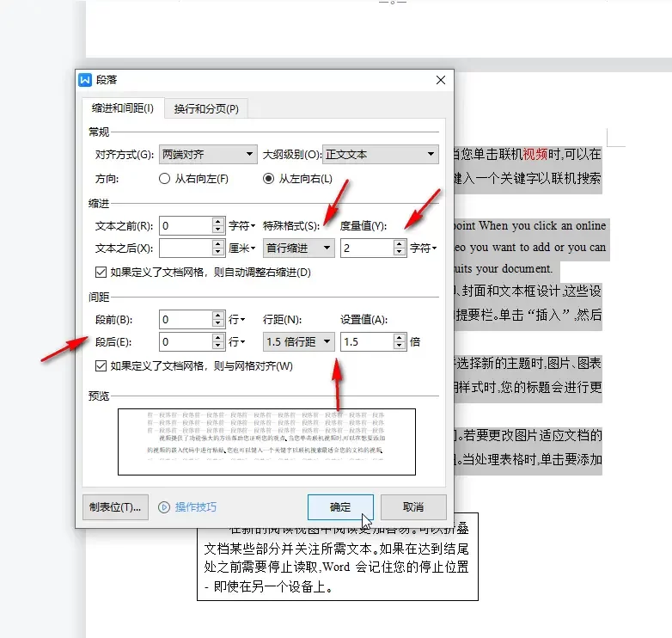This screenshot has height=638, width=672.
Task: Click the 文本之前(R) indent input field
Action: coord(186,225)
